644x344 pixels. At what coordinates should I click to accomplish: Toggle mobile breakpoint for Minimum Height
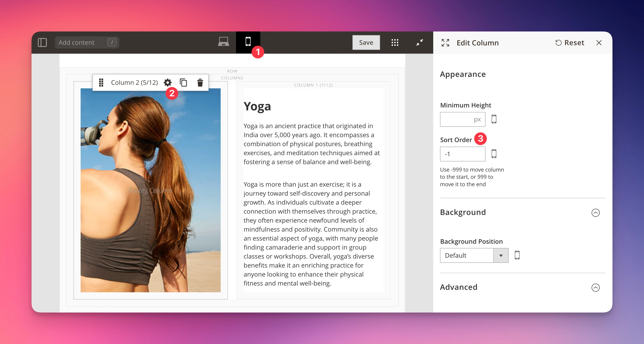(x=494, y=119)
